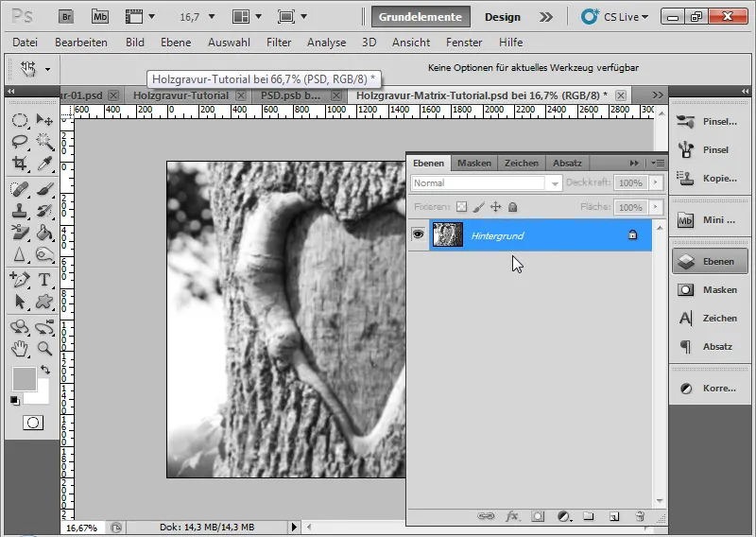Screen dimensions: 756x537
Task: Open the Korrekturen panel in the dock
Action: coord(711,389)
